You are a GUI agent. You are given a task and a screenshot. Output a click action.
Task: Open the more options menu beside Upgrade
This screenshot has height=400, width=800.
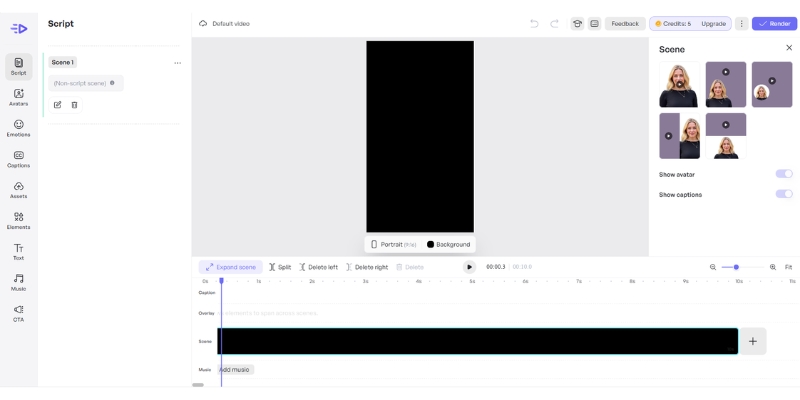(x=741, y=23)
